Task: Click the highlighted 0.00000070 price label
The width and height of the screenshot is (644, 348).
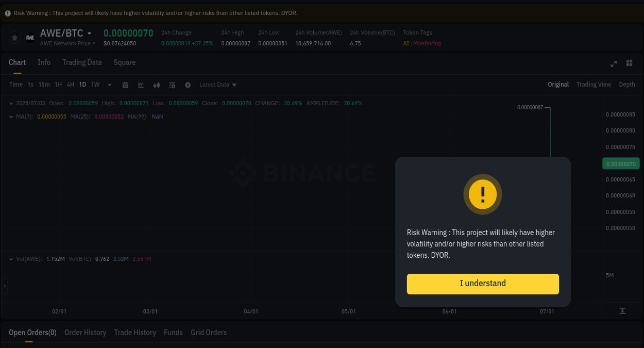Action: click(621, 163)
